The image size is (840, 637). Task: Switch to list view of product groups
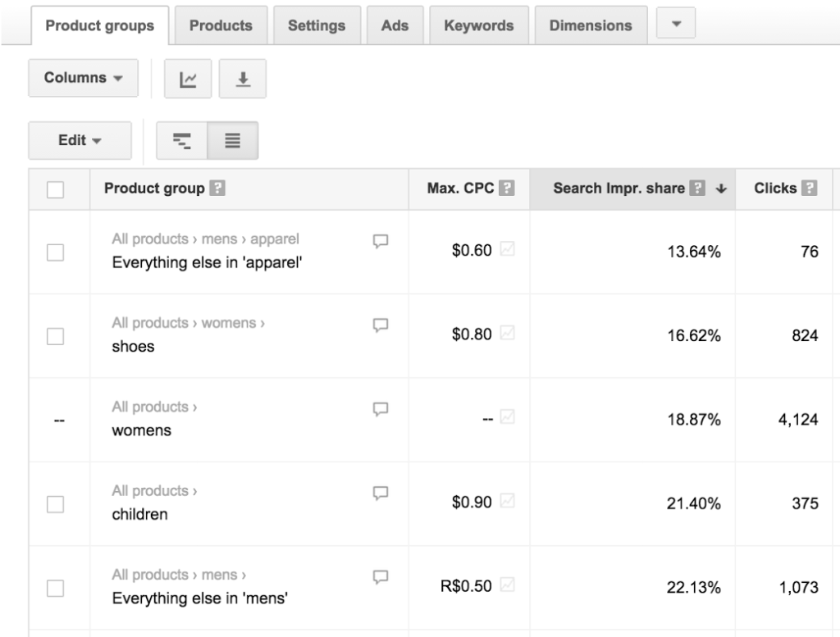click(x=233, y=140)
